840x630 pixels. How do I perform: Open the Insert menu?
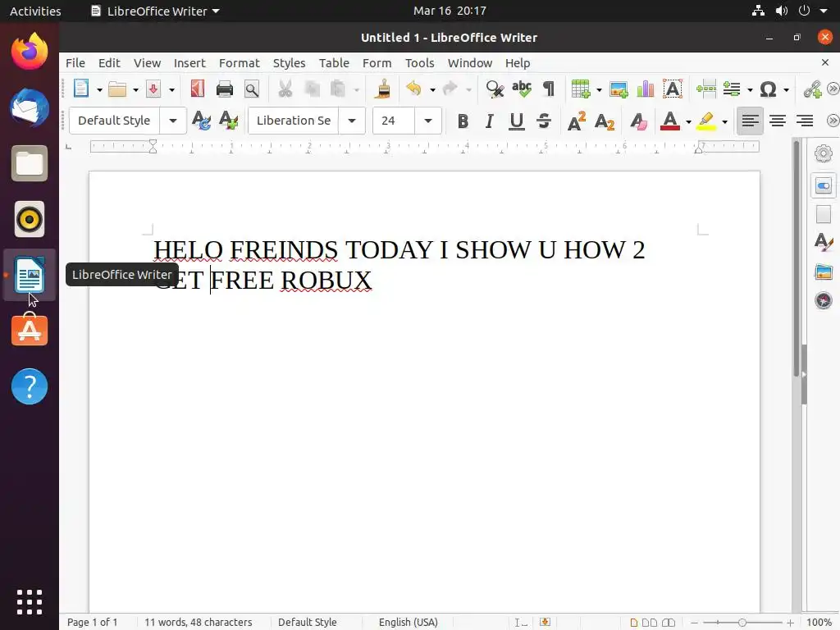pyautogui.click(x=189, y=63)
